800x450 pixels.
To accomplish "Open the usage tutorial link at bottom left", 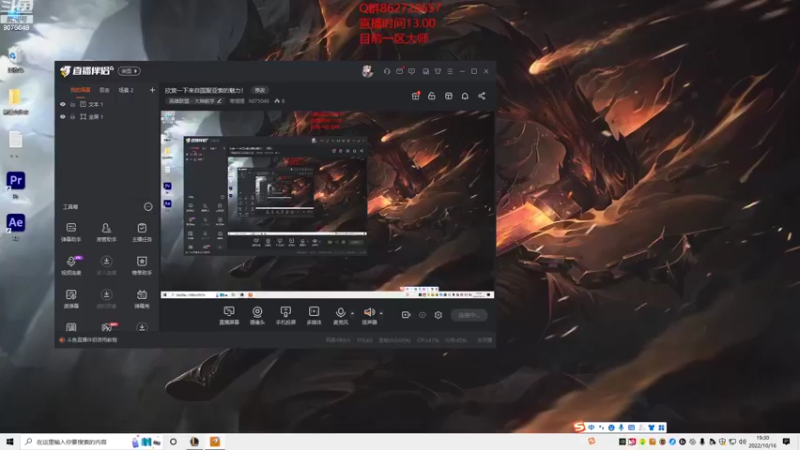I will [88, 340].
